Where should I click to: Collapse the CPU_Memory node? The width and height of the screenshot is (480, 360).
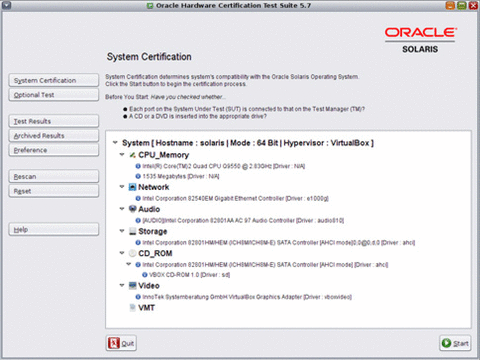click(x=122, y=155)
